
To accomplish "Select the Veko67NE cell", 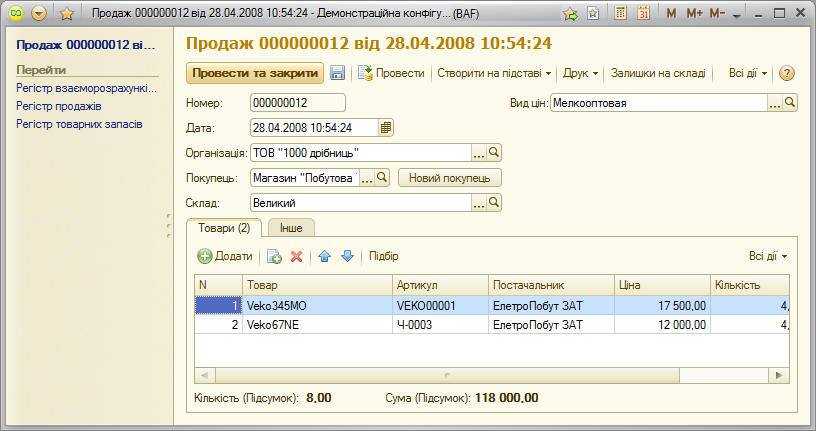I will (x=317, y=325).
